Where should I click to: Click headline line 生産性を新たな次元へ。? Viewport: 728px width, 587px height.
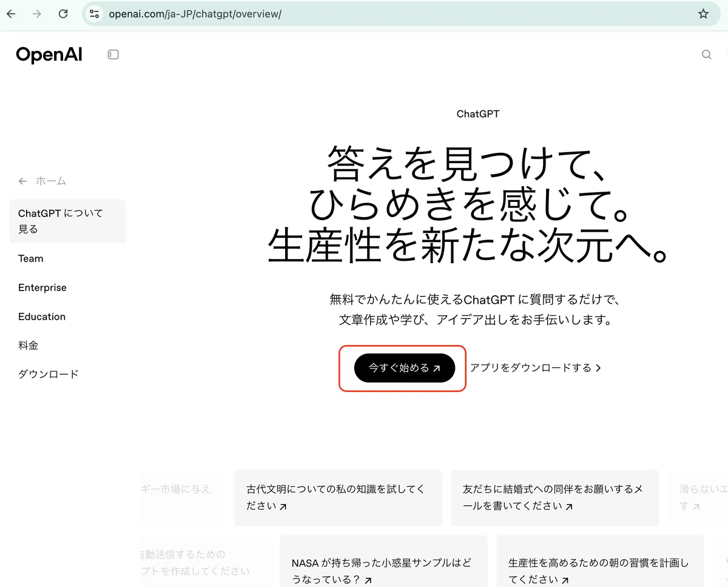click(468, 245)
